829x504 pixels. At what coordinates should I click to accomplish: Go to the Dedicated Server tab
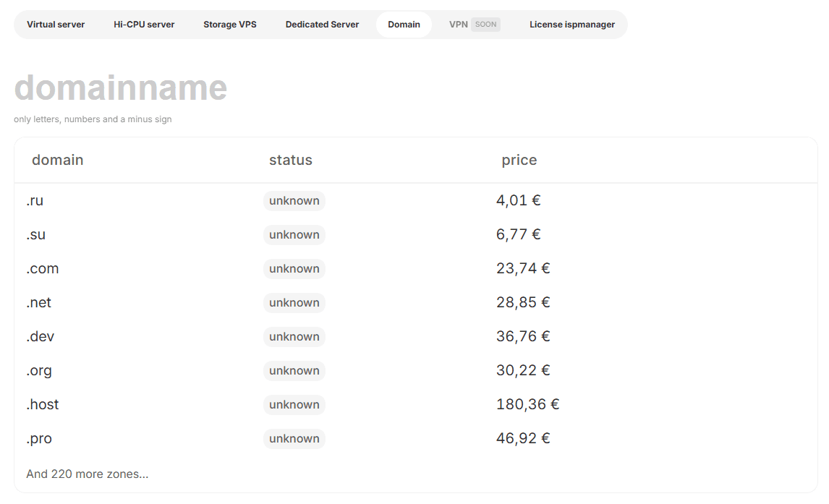pos(322,25)
